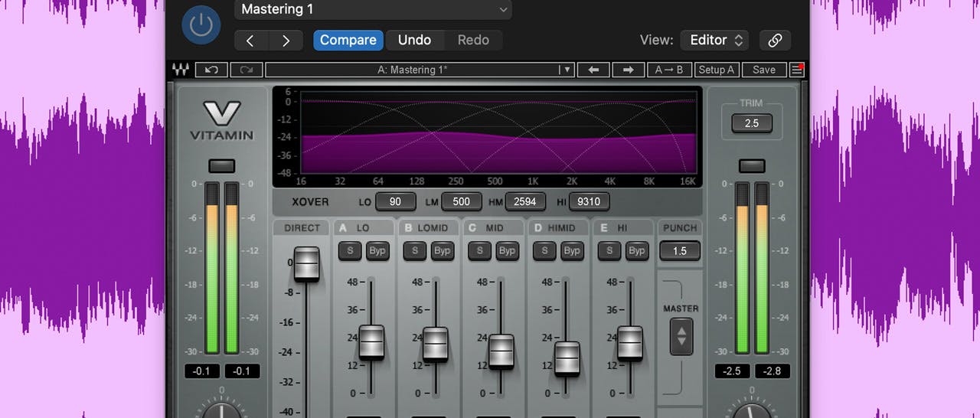This screenshot has height=418, width=980.
Task: Click the Save button
Action: (763, 70)
